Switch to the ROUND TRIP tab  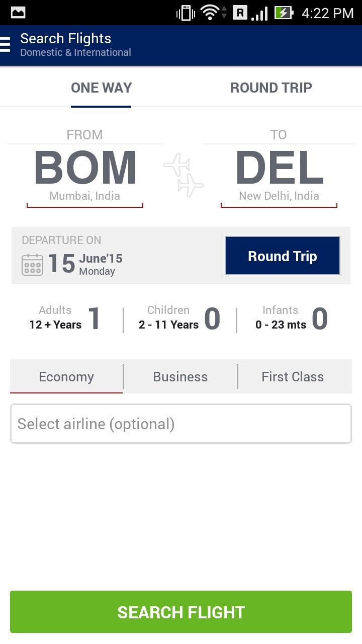pos(271,88)
